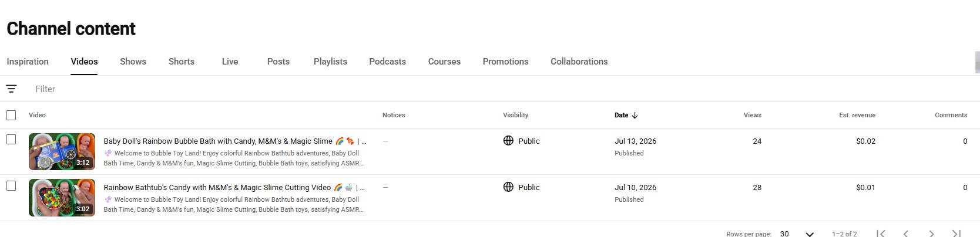Switch to the Playlists tab
The image size is (980, 237).
click(330, 62)
